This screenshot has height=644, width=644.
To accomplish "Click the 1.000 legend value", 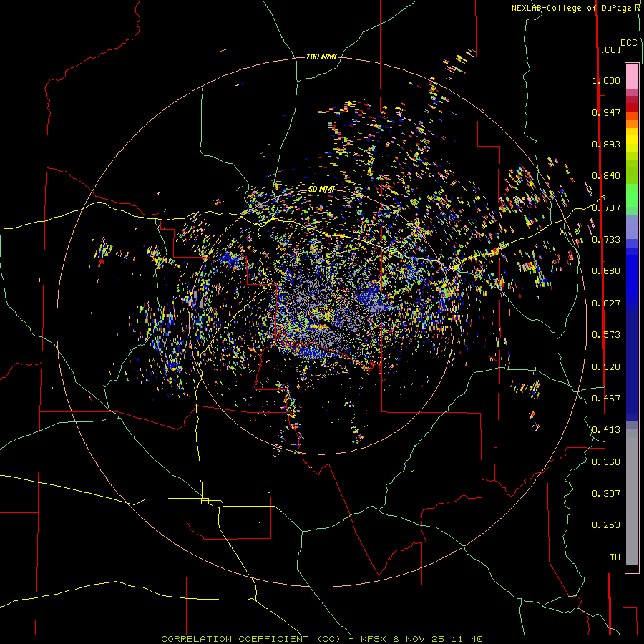I will [x=606, y=80].
